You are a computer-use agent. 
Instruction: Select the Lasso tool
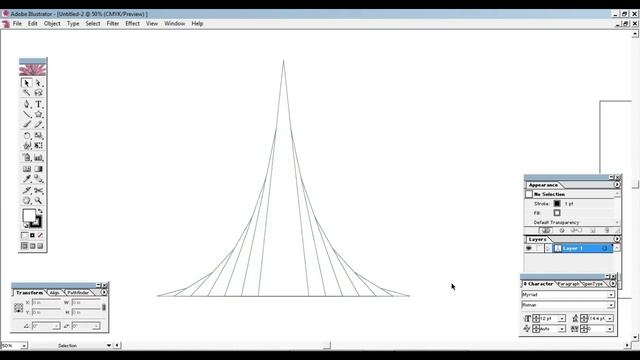click(x=38, y=93)
